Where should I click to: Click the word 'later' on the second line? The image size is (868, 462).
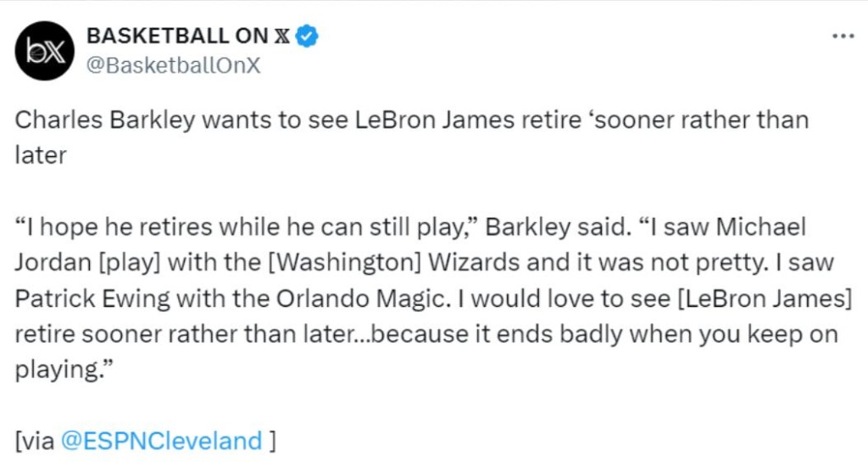[x=41, y=155]
